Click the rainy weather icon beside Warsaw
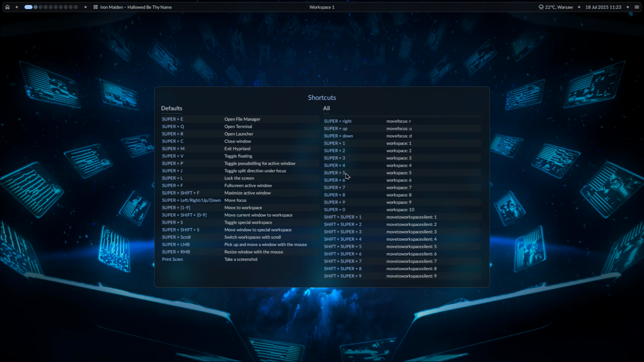 (x=541, y=7)
